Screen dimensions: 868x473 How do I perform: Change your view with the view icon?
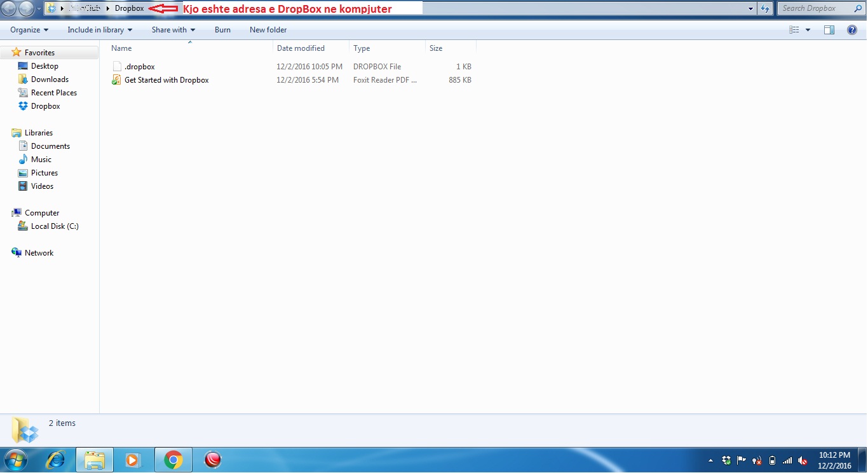(x=794, y=30)
